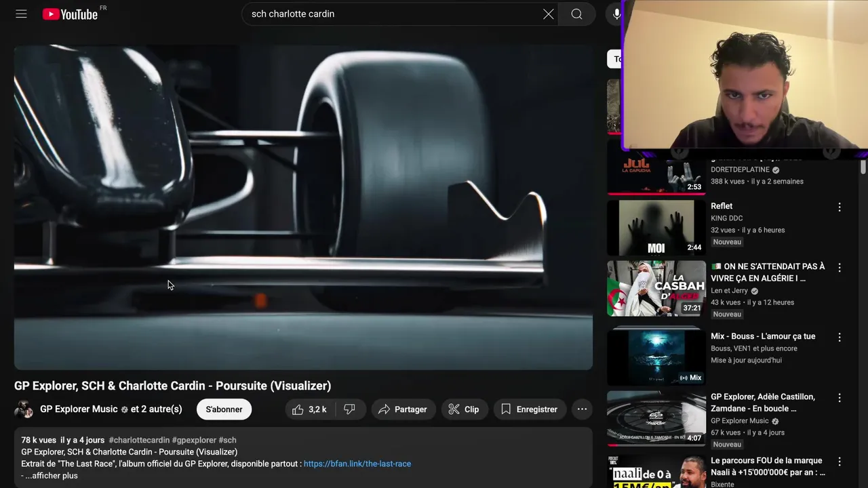Expand description with '...afficher plus'
The height and width of the screenshot is (488, 868).
click(52, 476)
